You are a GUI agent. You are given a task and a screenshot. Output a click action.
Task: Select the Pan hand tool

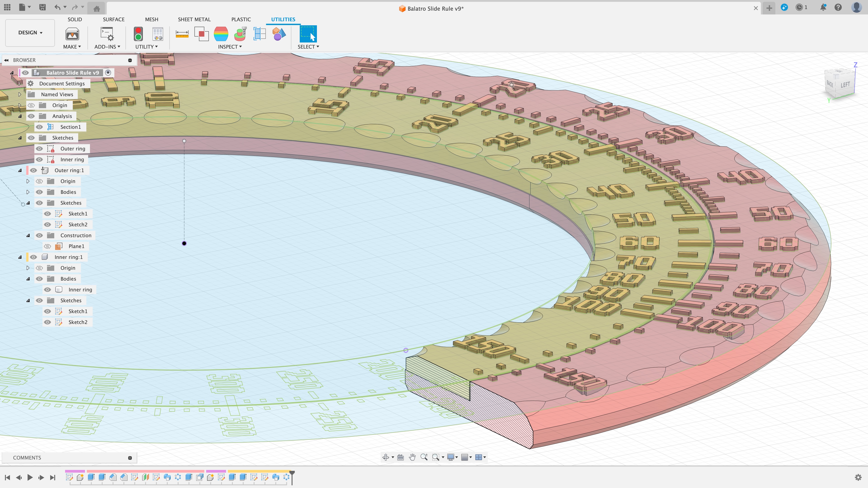coord(412,457)
